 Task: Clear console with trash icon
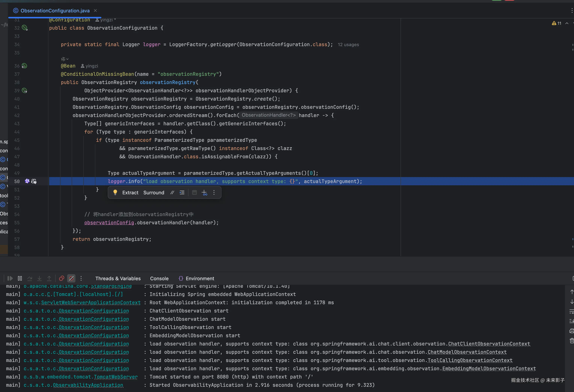tap(572, 341)
